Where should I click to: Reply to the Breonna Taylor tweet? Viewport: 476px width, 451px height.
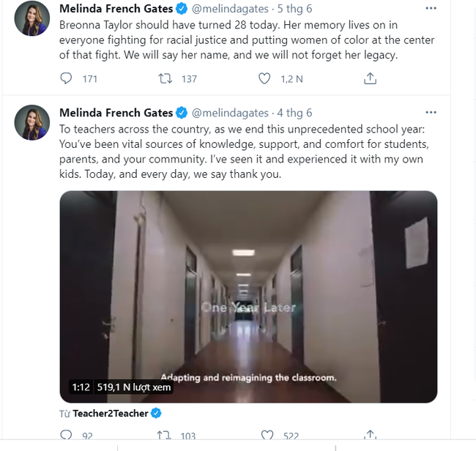tap(66, 78)
